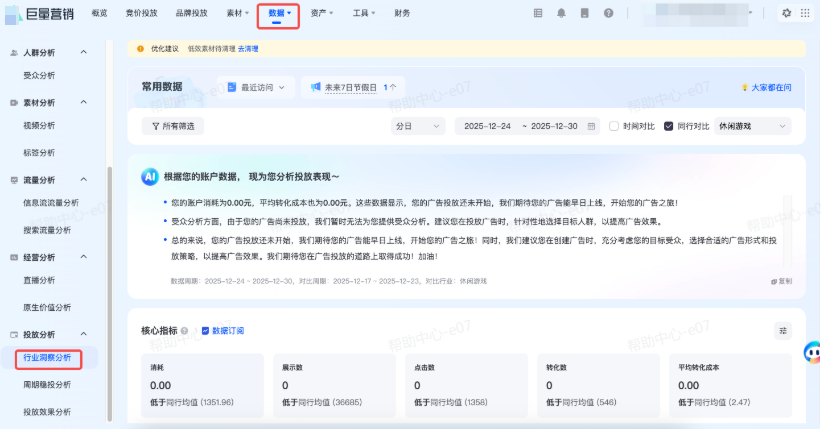The height and width of the screenshot is (429, 821).
Task: Open the 休闲游戏 industry dropdown
Action: pos(752,126)
